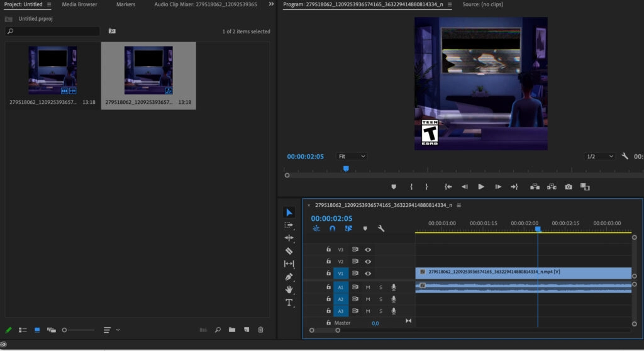Click the thumbnail size zoom slider
The width and height of the screenshot is (644, 351).
65,330
